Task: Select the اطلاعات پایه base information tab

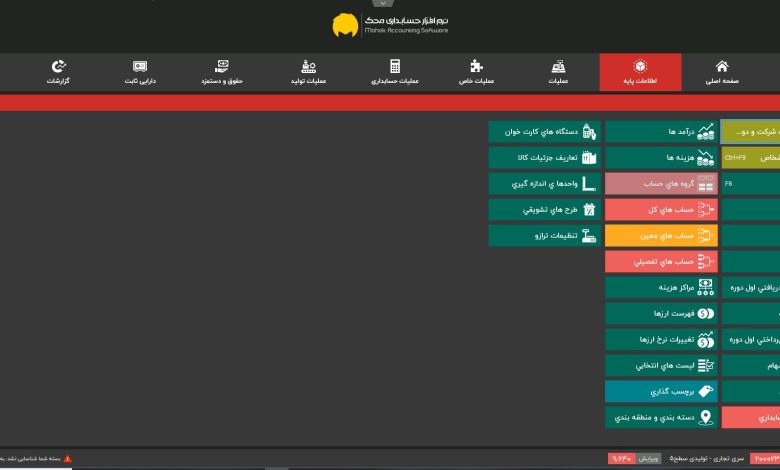Action: tap(640, 72)
